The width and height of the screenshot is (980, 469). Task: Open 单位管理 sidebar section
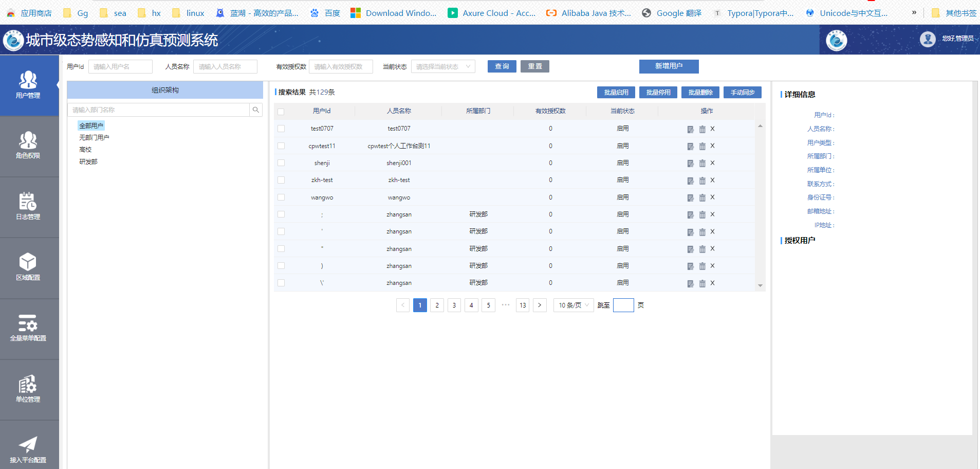tap(28, 389)
